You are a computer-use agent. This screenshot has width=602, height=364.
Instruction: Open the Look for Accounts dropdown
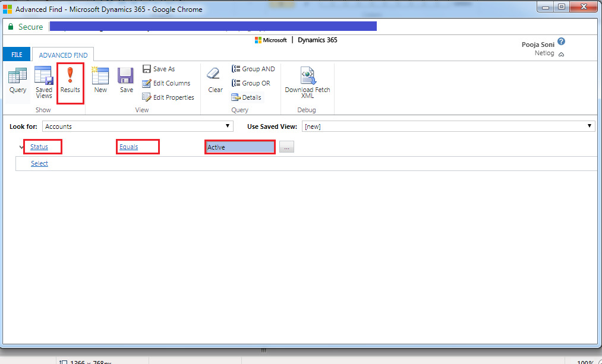(x=138, y=126)
